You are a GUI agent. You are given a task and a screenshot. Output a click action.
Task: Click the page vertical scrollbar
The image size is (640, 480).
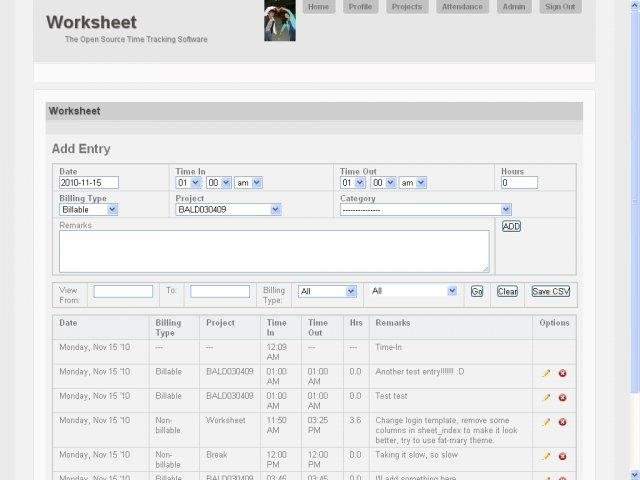pyautogui.click(x=635, y=240)
